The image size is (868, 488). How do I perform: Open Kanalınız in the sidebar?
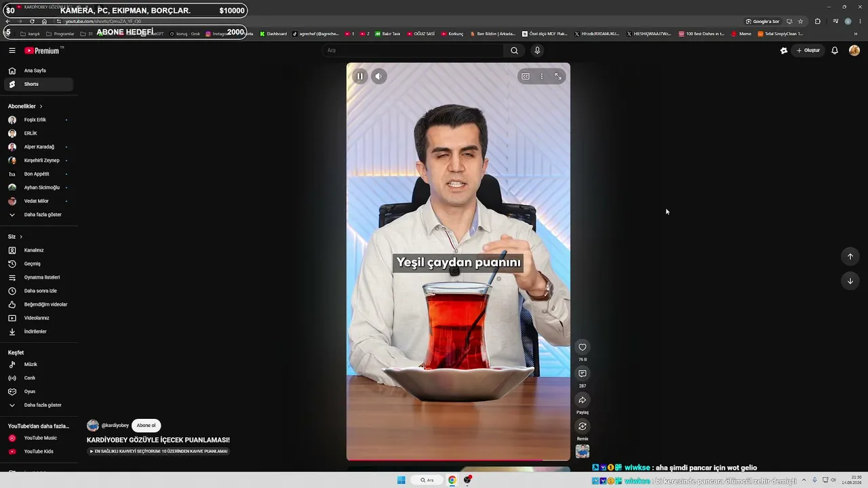38,250
